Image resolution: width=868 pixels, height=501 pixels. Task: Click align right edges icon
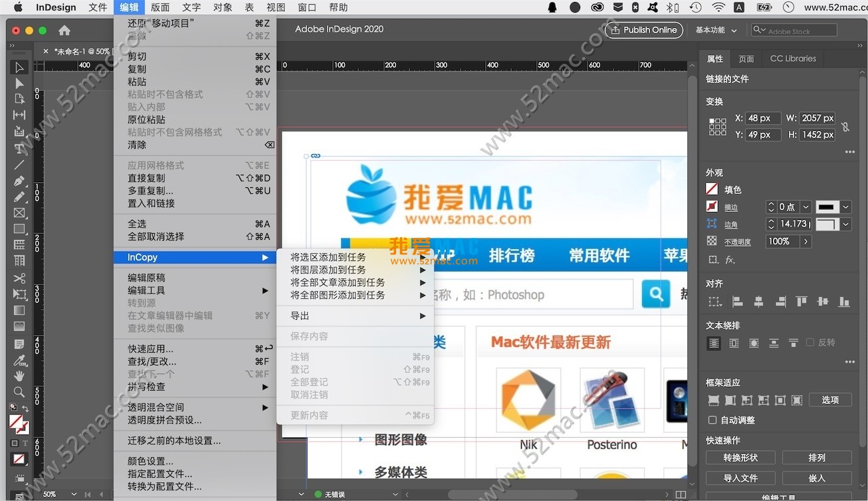pyautogui.click(x=780, y=302)
